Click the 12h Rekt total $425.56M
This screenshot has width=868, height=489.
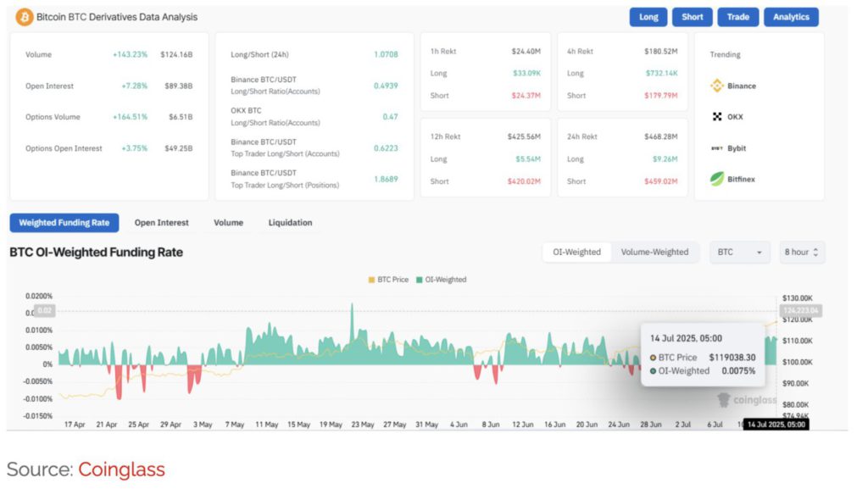(524, 136)
